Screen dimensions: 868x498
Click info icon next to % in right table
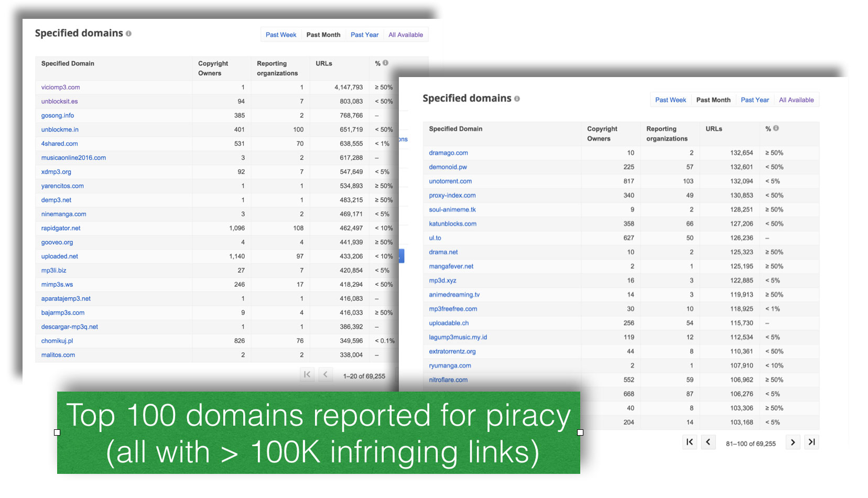776,128
